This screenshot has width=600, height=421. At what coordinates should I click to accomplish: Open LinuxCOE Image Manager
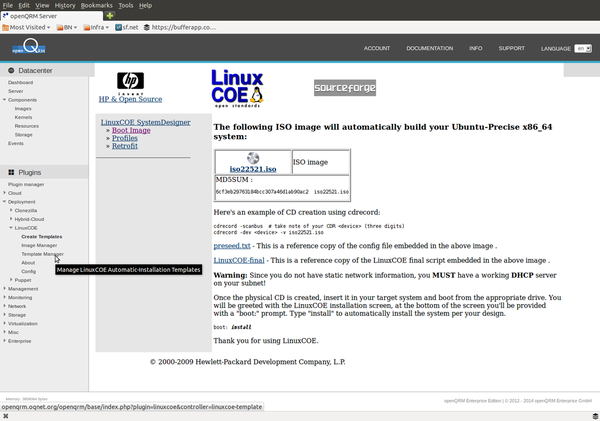39,245
